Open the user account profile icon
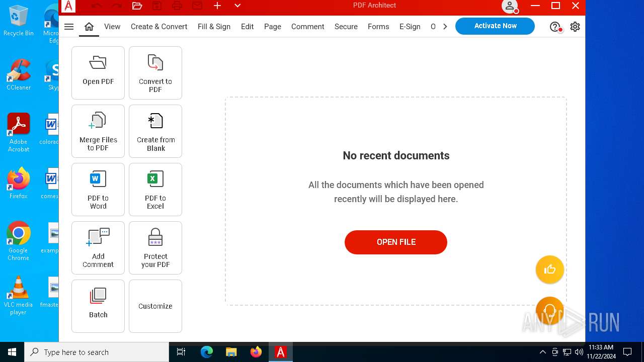 pyautogui.click(x=510, y=6)
